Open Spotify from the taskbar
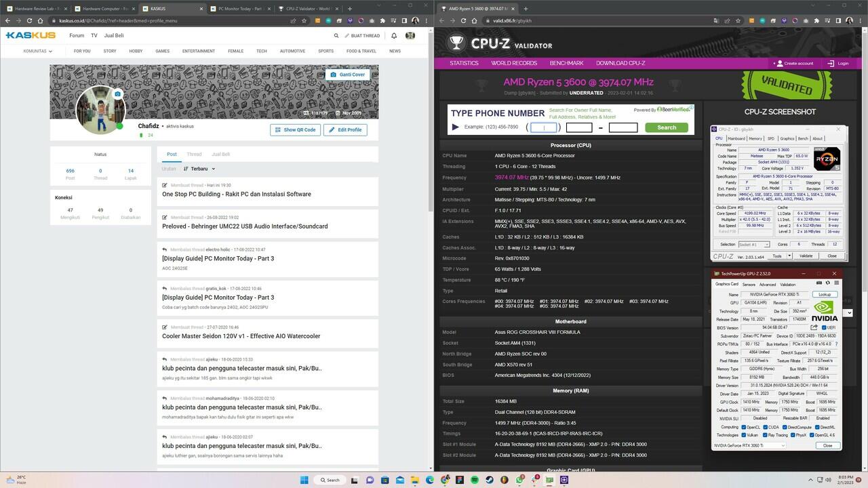 coord(474,480)
